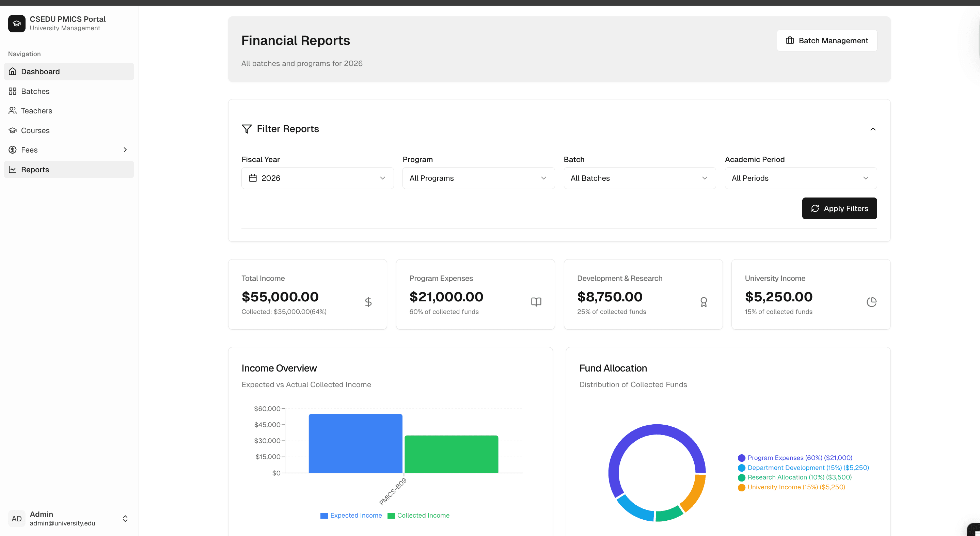The height and width of the screenshot is (536, 980).
Task: Open the Dashboard navigation item
Action: tap(69, 72)
